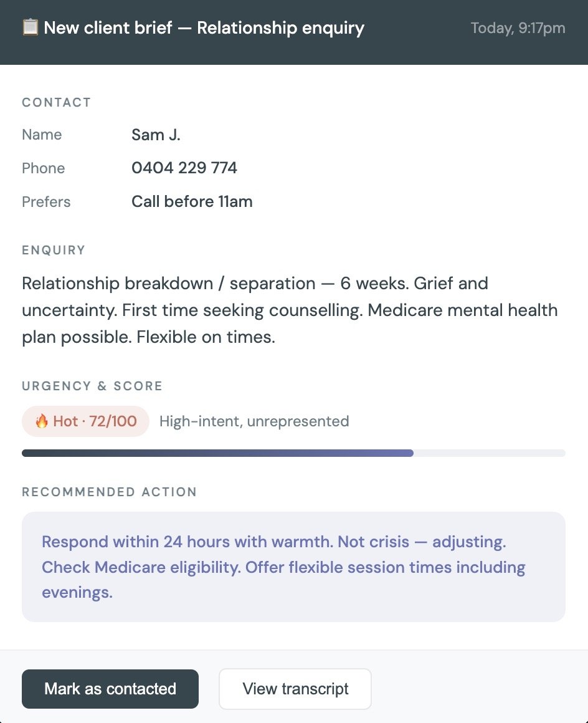Click the New client brief title
588x723 pixels.
click(204, 27)
